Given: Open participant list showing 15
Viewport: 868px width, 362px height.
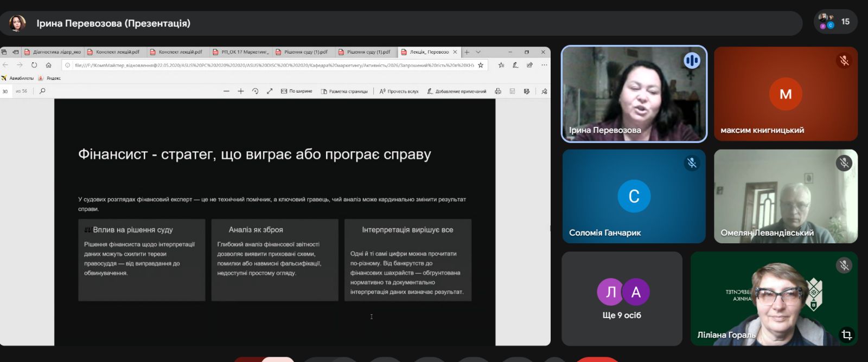Looking at the screenshot, I should tap(835, 22).
